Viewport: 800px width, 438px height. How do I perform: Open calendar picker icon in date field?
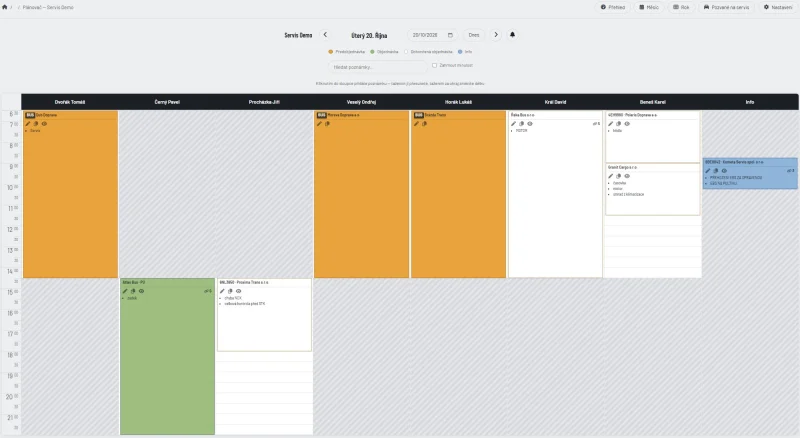pyautogui.click(x=450, y=35)
